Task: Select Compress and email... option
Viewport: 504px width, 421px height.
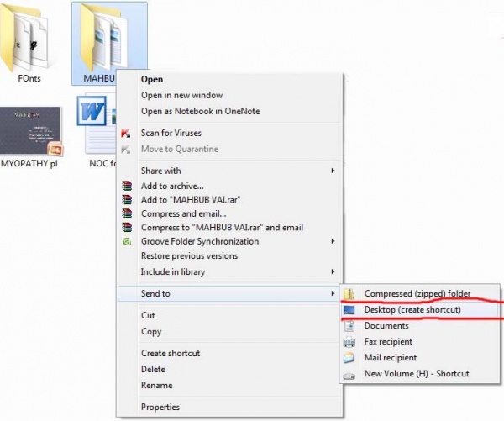Action: click(x=229, y=213)
